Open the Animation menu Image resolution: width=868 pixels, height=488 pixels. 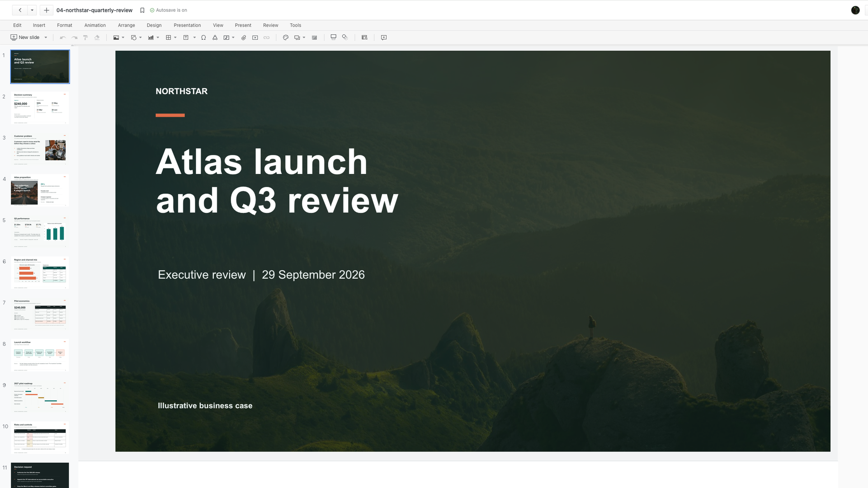[95, 25]
